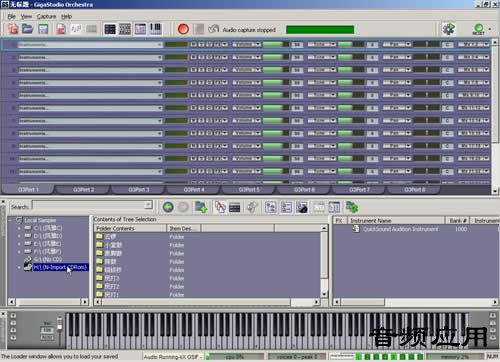Open the dropdown arrow next to Reset
This screenshot has width=500, height=362.
[490, 29]
